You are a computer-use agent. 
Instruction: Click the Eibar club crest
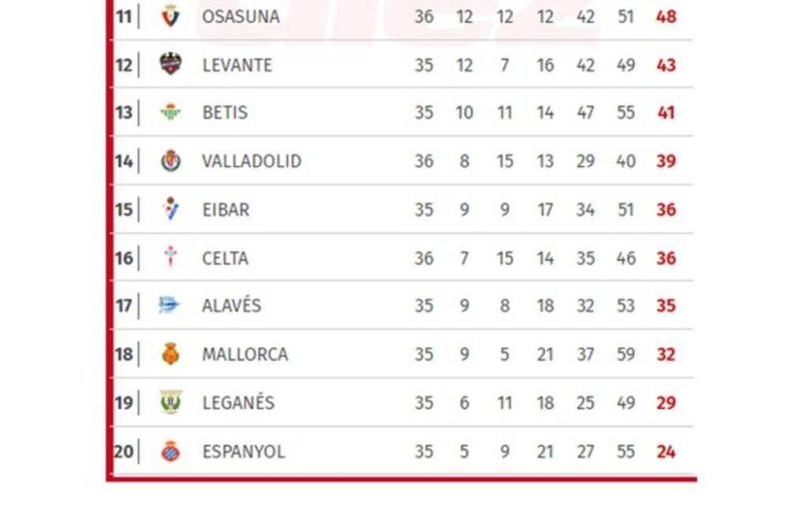[170, 209]
